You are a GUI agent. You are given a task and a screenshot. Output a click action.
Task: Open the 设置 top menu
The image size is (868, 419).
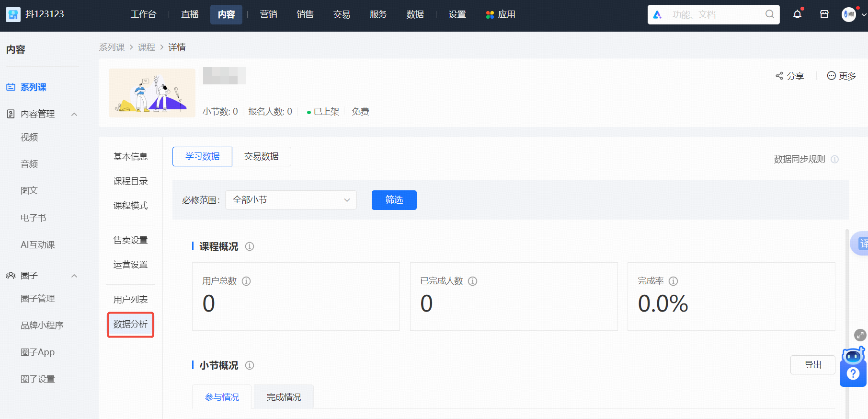(457, 14)
